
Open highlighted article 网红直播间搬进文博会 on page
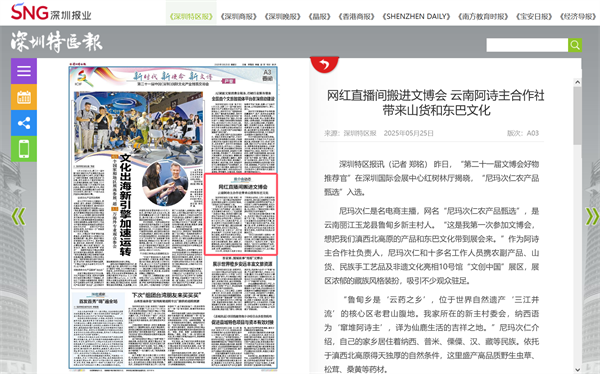click(241, 214)
